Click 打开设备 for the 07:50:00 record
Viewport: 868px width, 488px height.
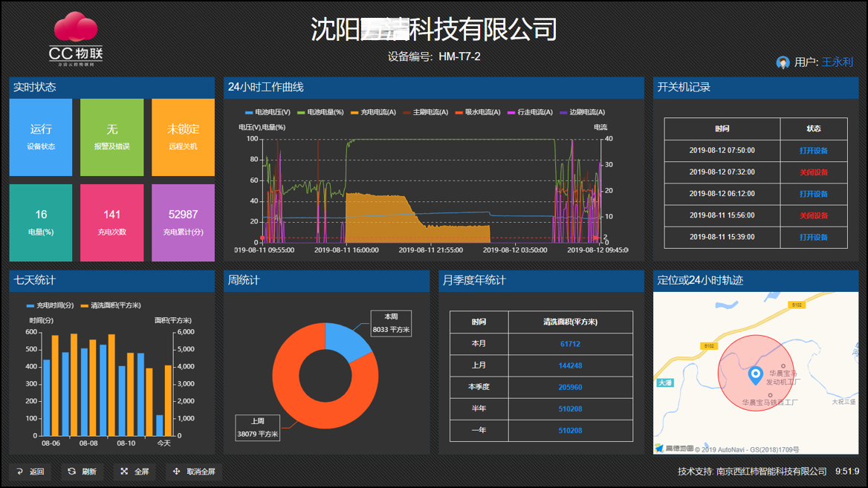(813, 151)
